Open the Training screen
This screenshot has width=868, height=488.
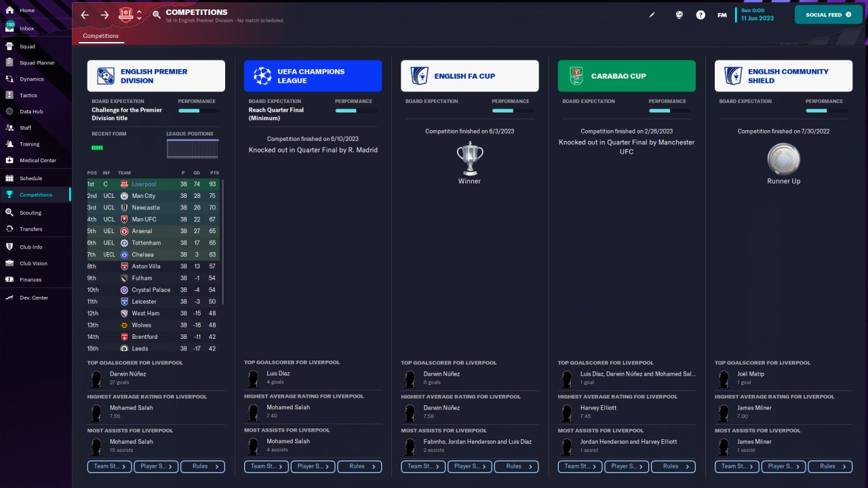tap(35, 144)
